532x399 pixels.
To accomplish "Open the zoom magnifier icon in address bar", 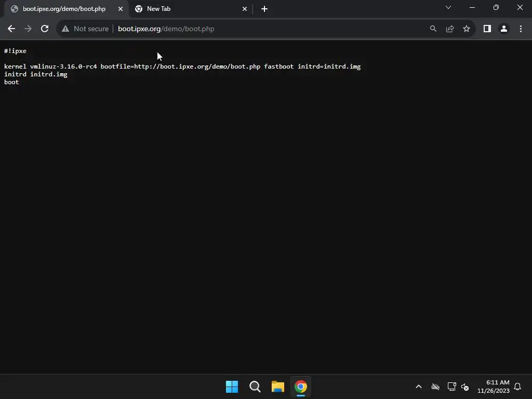I will (433, 29).
